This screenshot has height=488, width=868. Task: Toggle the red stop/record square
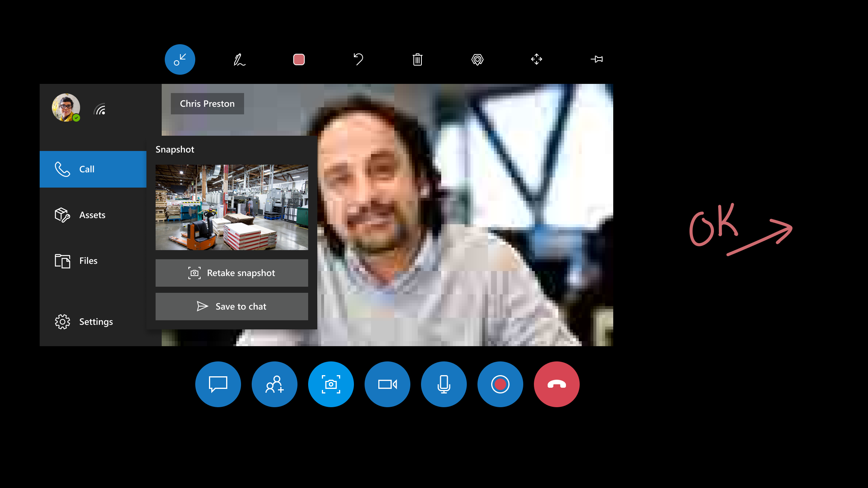tap(299, 59)
